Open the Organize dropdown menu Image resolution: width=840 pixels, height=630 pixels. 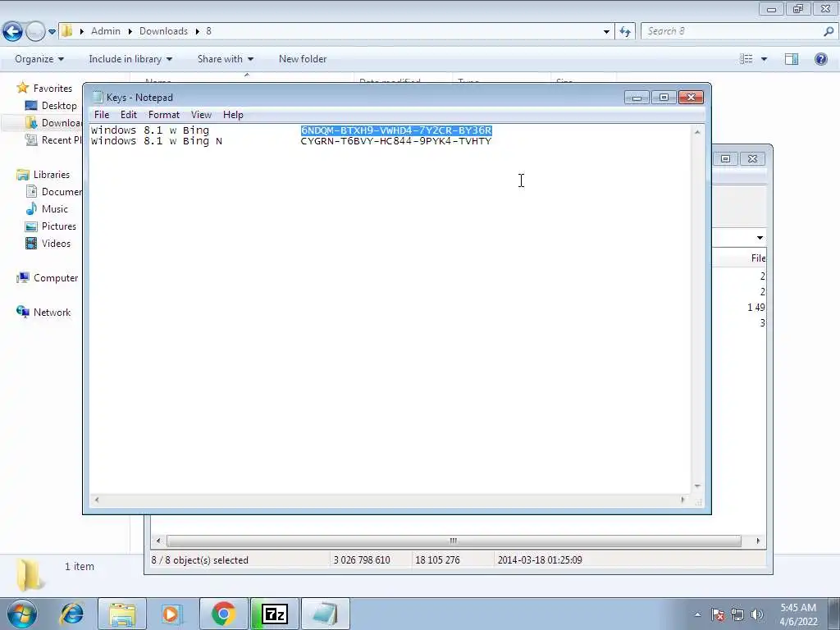[39, 59]
